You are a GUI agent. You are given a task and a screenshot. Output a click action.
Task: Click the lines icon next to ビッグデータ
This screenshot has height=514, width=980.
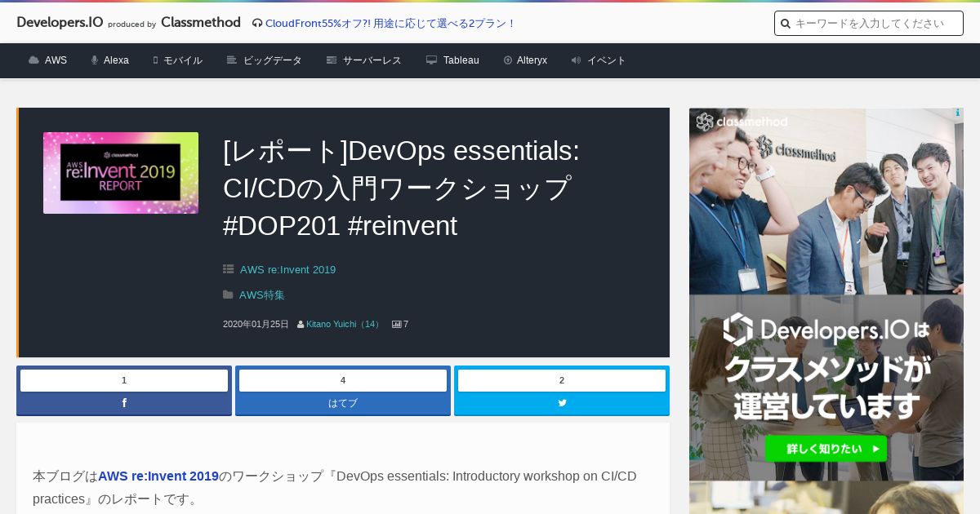[x=232, y=60]
